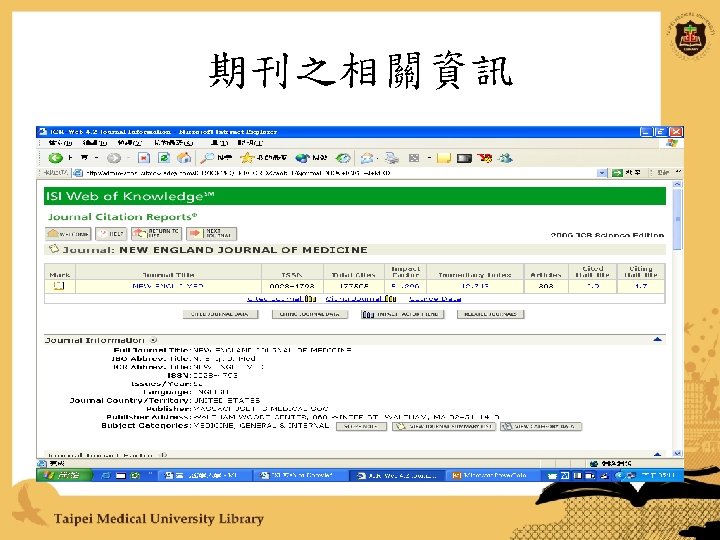
Task: Open the browser Home page icon
Action: [x=184, y=158]
